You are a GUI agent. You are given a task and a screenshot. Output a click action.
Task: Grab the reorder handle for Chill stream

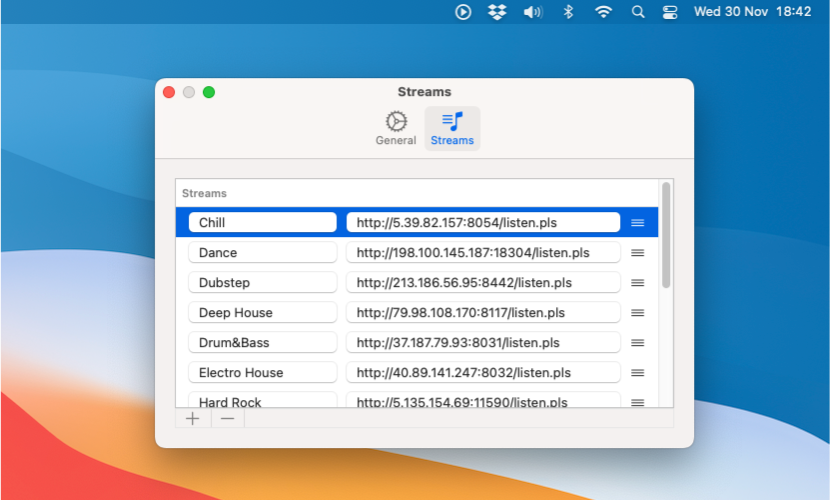pyautogui.click(x=637, y=222)
